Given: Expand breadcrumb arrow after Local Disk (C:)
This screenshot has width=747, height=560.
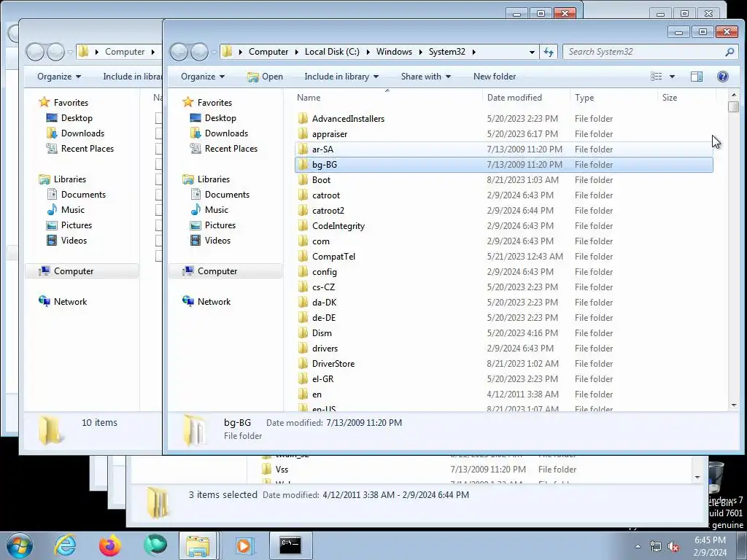Looking at the screenshot, I should pos(368,52).
